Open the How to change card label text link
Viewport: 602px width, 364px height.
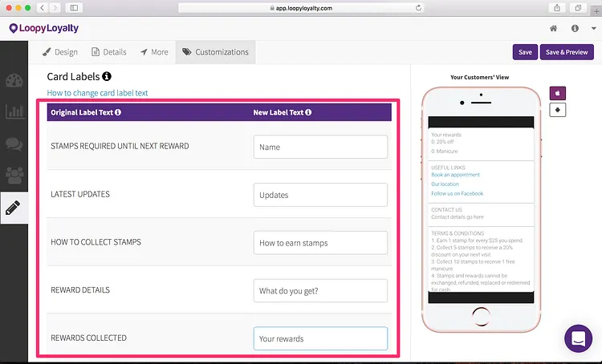97,93
